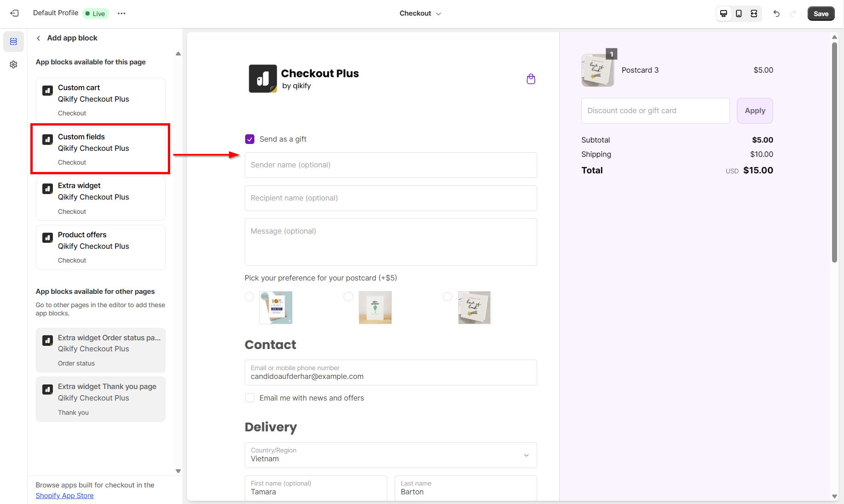
Task: Click the Live status badge
Action: click(96, 13)
